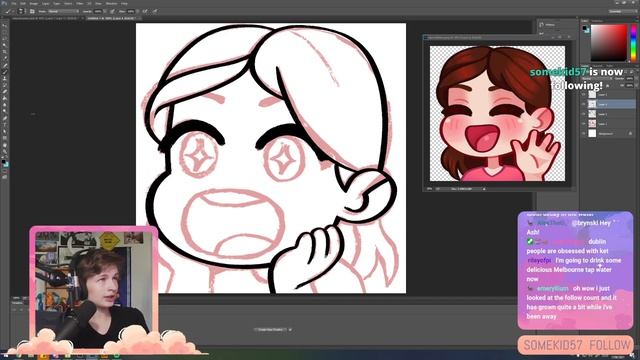
Task: Switch to the Channels tab
Action: coord(599,66)
